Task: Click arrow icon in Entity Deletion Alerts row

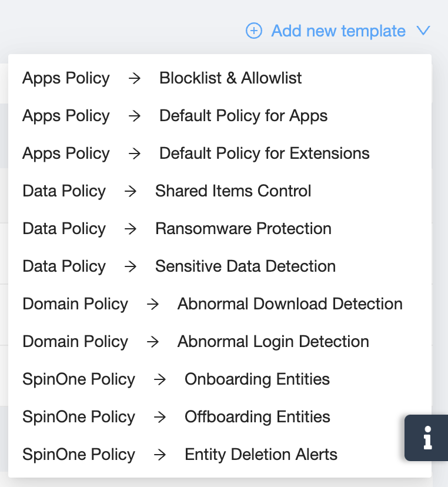Action: pyautogui.click(x=160, y=455)
